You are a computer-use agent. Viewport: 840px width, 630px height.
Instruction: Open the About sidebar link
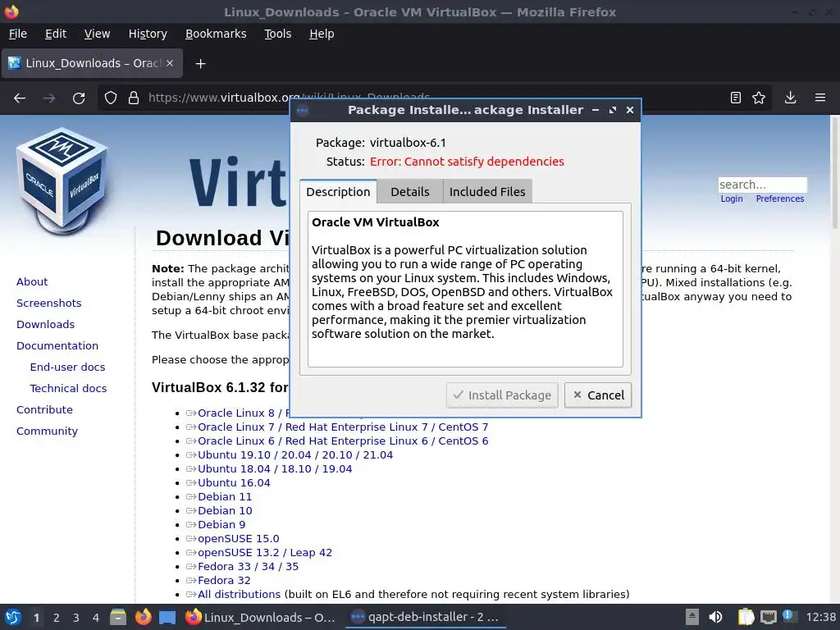point(32,282)
